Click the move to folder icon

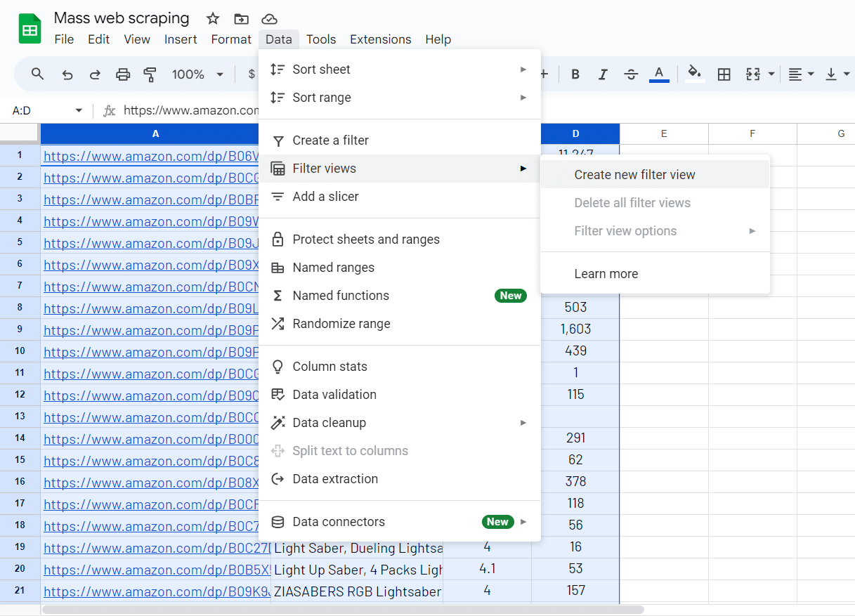click(241, 19)
